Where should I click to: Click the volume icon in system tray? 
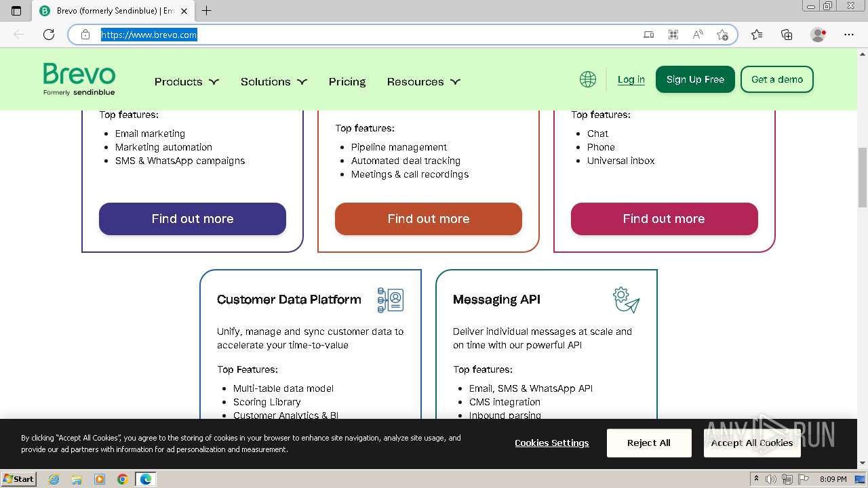click(x=772, y=479)
